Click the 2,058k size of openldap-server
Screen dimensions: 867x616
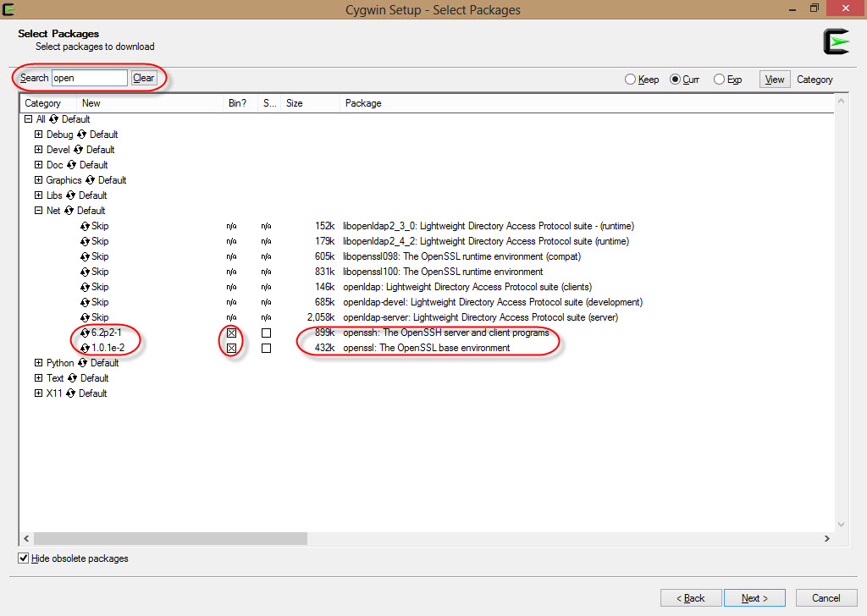pyautogui.click(x=321, y=317)
